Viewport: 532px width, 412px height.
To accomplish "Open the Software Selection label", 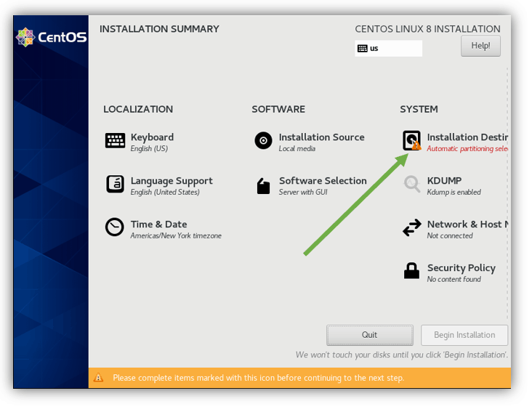I will [x=323, y=181].
